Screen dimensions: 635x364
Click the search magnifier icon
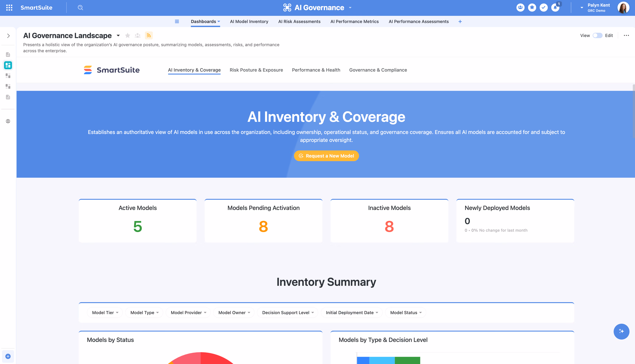[80, 8]
